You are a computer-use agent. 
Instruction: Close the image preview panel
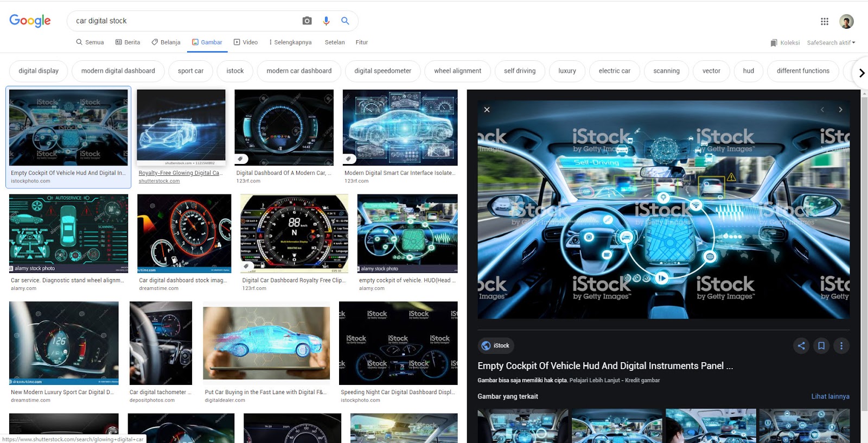(x=487, y=110)
